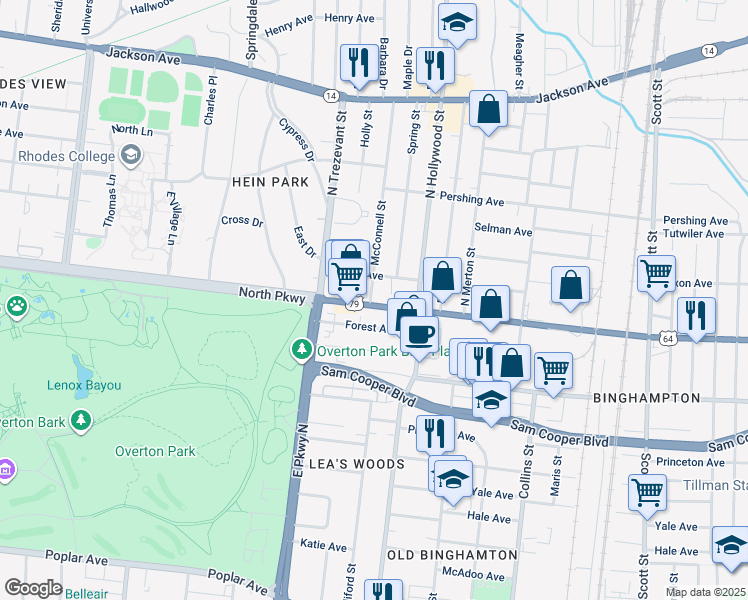Image resolution: width=748 pixels, height=600 pixels.
Task: Click the Route 64 highway shield
Action: coord(668,339)
